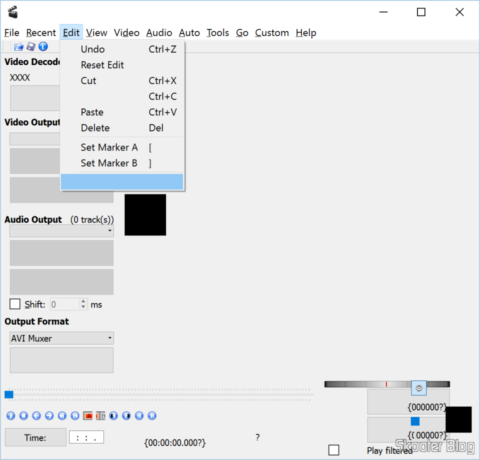Click the Play playback icon
The height and width of the screenshot is (460, 480).
coord(11,416)
